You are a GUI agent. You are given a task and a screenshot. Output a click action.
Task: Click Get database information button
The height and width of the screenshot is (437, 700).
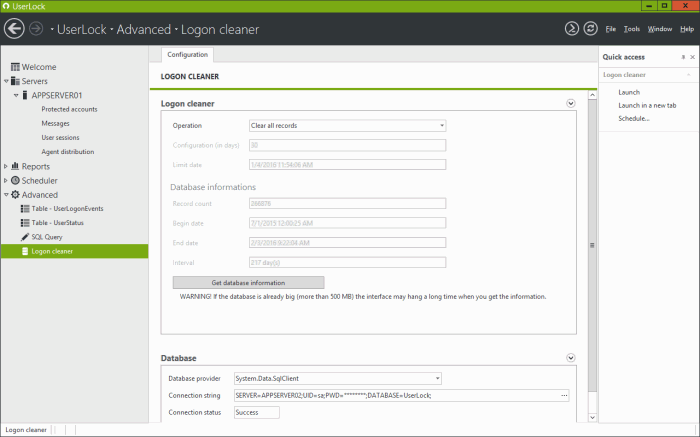click(248, 283)
